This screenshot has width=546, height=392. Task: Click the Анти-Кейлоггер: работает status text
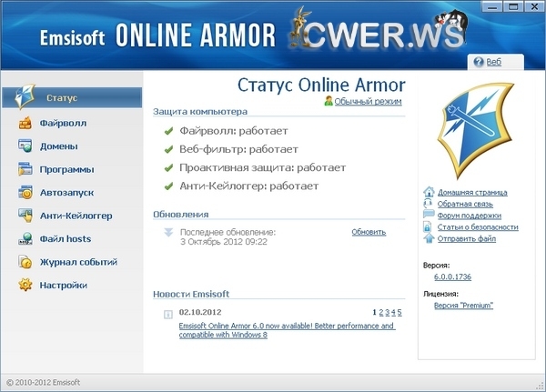(x=249, y=186)
